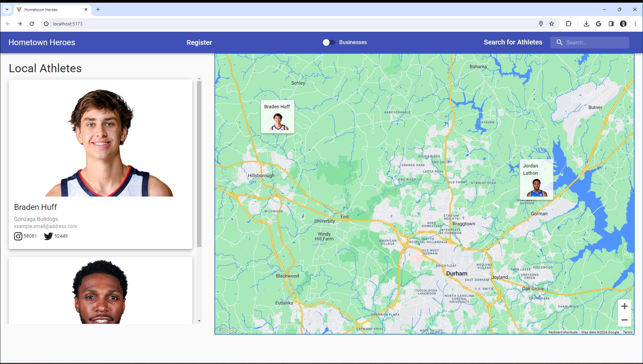Open the tab search dropdown arrow
Screen dimensions: 643x364
click(x=7, y=9)
